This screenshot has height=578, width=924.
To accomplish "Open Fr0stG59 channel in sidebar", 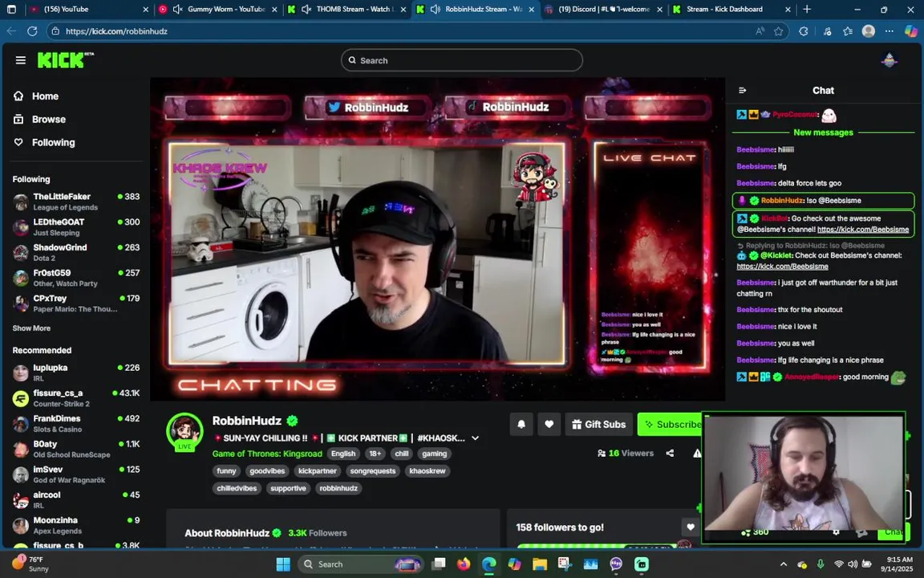I will [x=76, y=278].
